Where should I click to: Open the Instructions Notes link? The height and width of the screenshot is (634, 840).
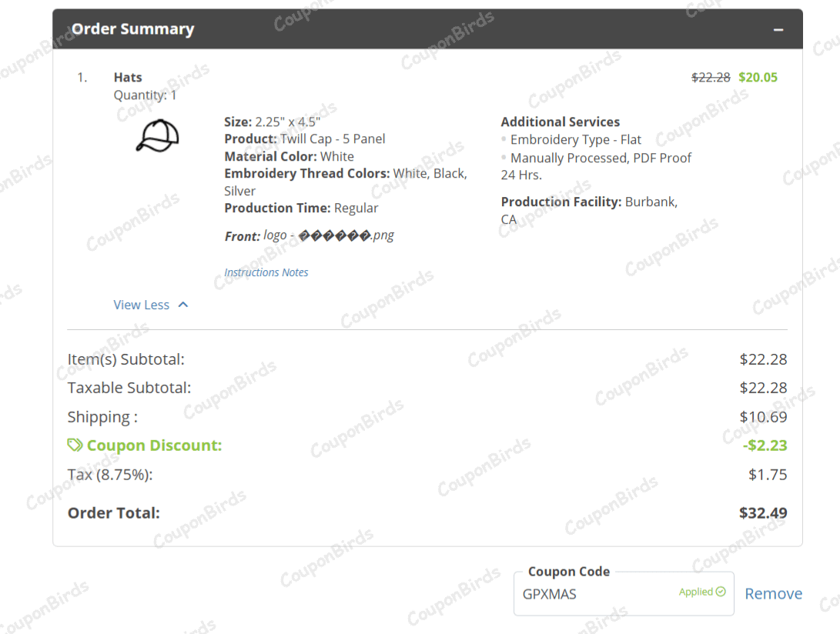coord(266,272)
